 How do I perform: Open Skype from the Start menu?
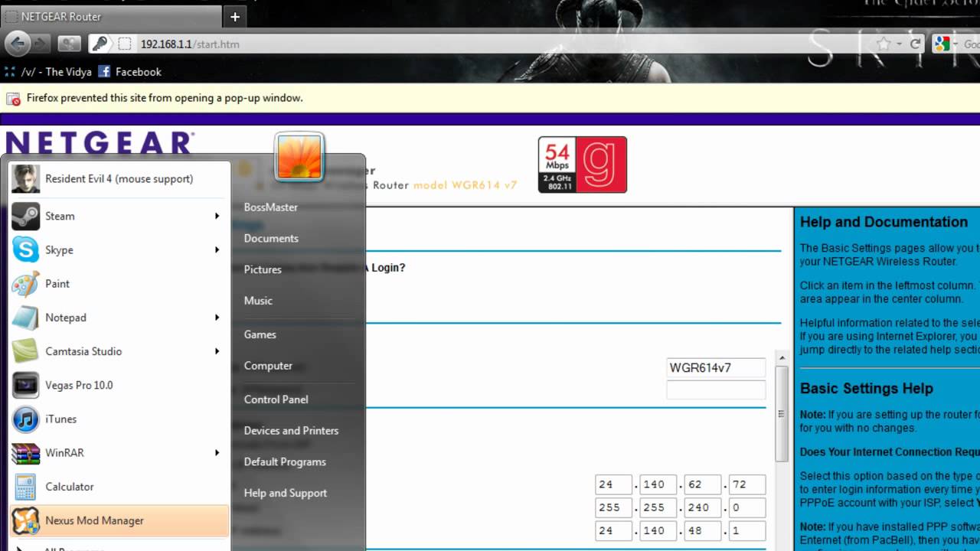(x=119, y=249)
